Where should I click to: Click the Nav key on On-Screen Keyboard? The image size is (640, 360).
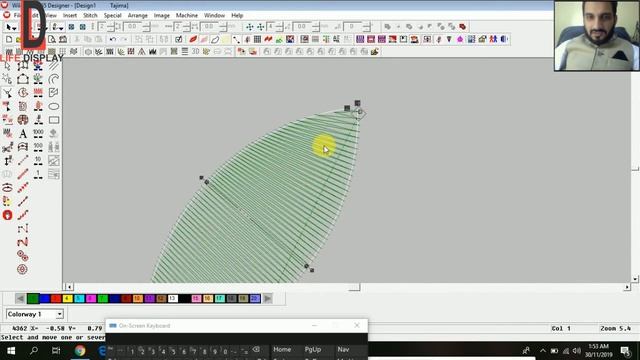click(343, 349)
